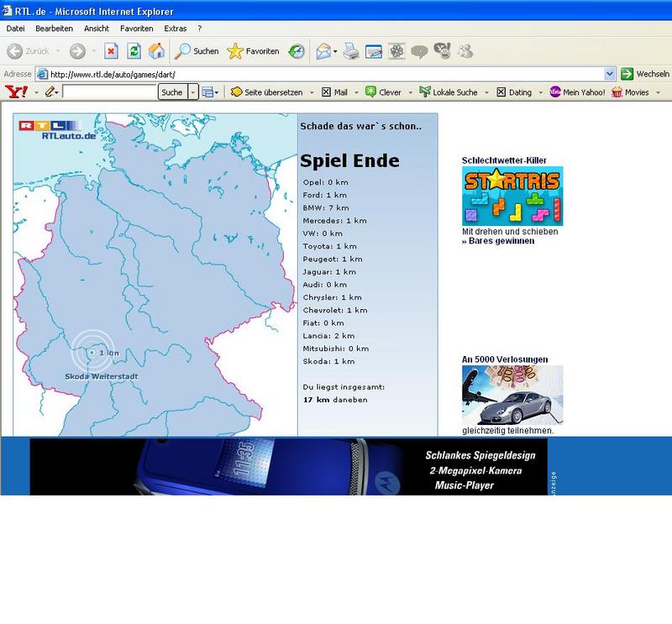The width and height of the screenshot is (672, 624).
Task: Print the page with the printer icon
Action: [351, 51]
